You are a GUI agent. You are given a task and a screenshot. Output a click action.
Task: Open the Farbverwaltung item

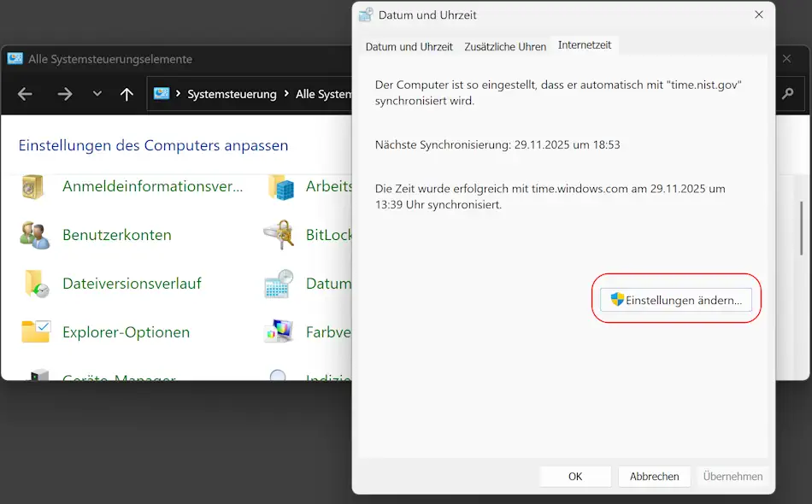click(329, 331)
